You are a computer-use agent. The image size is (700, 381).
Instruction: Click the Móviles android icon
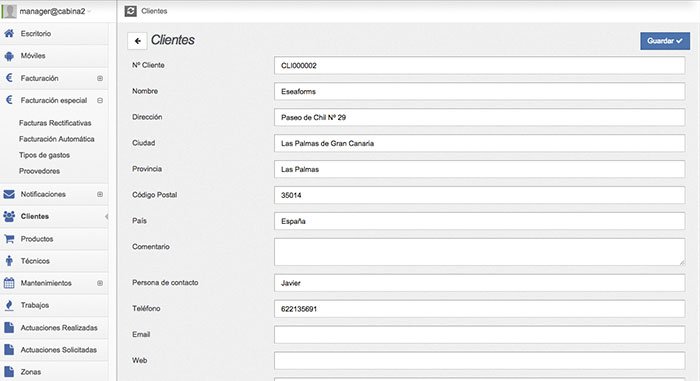pyautogui.click(x=9, y=56)
